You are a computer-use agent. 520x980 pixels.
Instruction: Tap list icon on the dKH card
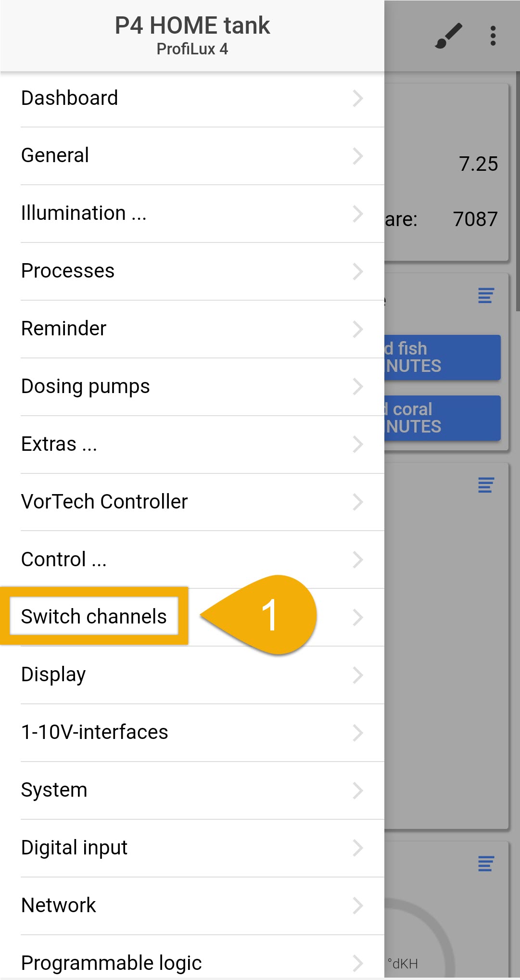pos(486,864)
